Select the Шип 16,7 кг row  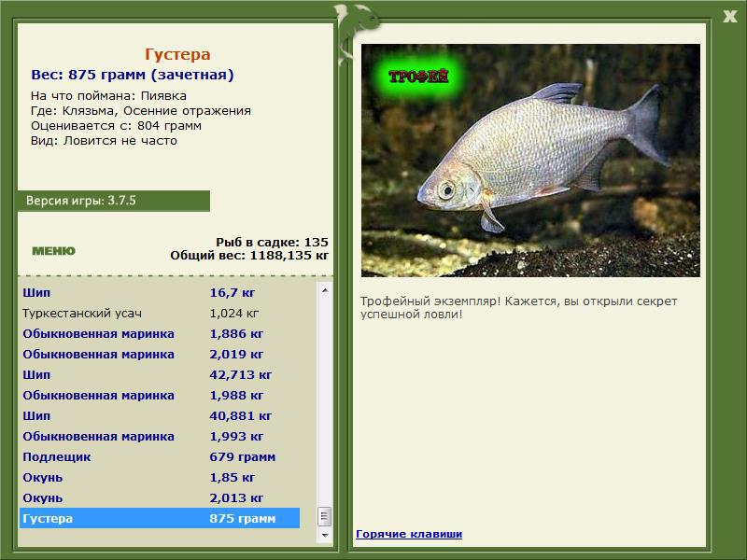pyautogui.click(x=160, y=292)
